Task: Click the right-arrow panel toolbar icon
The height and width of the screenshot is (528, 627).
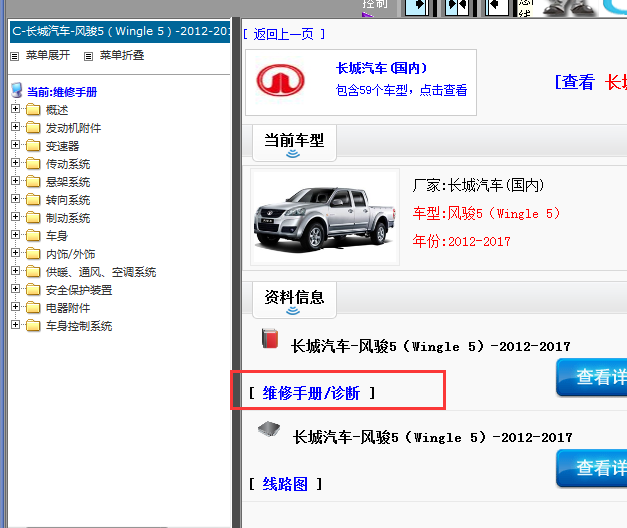Action: [x=417, y=6]
